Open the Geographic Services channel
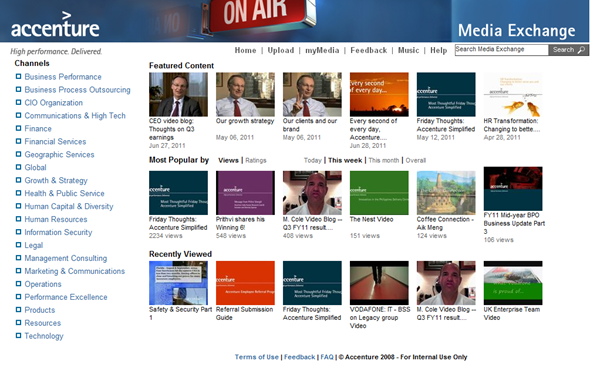 tap(59, 154)
